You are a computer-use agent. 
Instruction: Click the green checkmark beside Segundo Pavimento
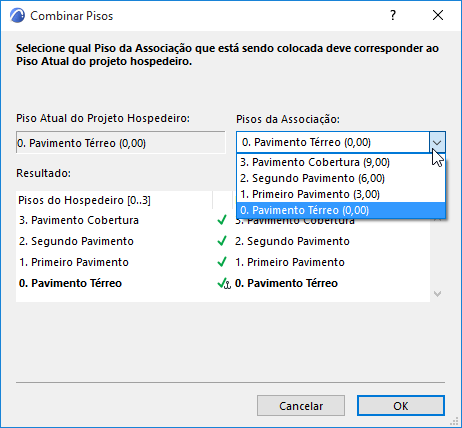(222, 241)
